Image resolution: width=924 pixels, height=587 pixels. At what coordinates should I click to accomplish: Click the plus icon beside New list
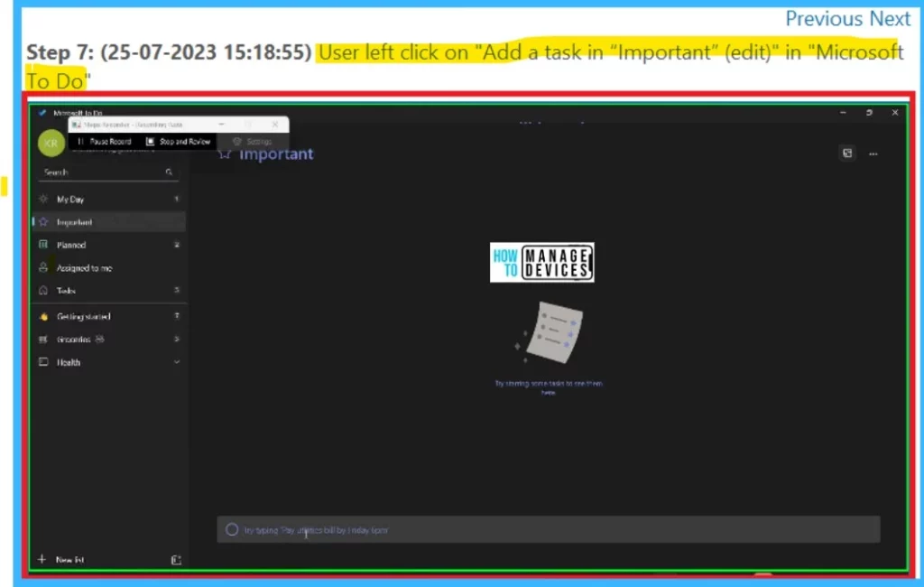(42, 559)
